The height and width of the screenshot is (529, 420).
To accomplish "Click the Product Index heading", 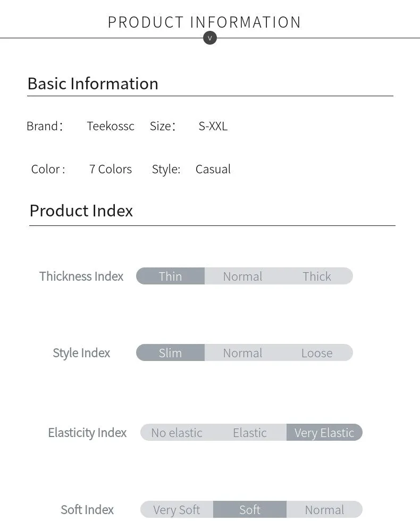I will point(81,211).
